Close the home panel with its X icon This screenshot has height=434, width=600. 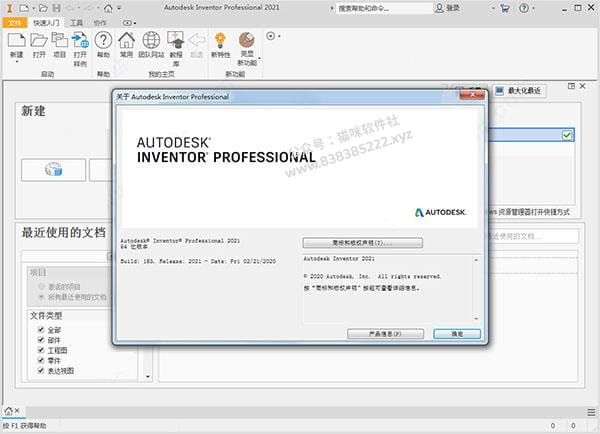(582, 86)
